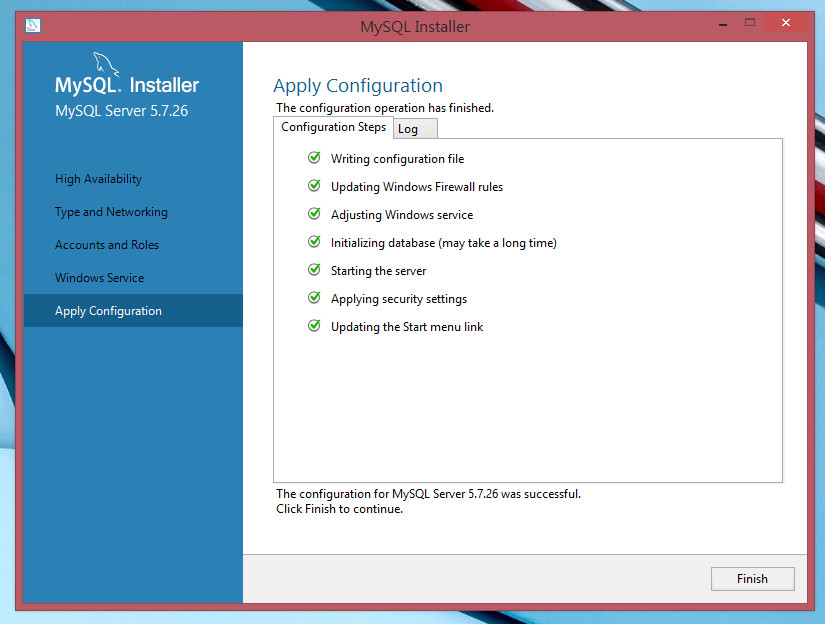
Task: Click checkmark icon beside Writing configuration file
Action: tap(314, 157)
